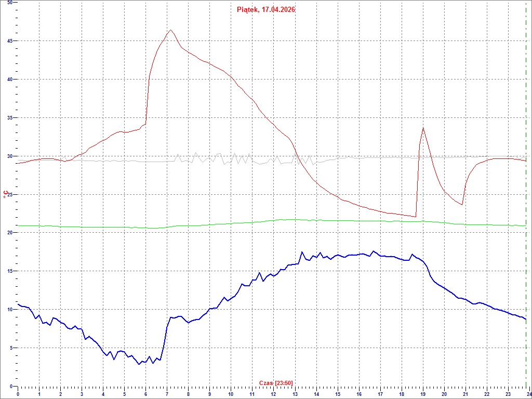532x399 pixels.
Task: Click the hour 21 label on the time axis
Action: 465,394
